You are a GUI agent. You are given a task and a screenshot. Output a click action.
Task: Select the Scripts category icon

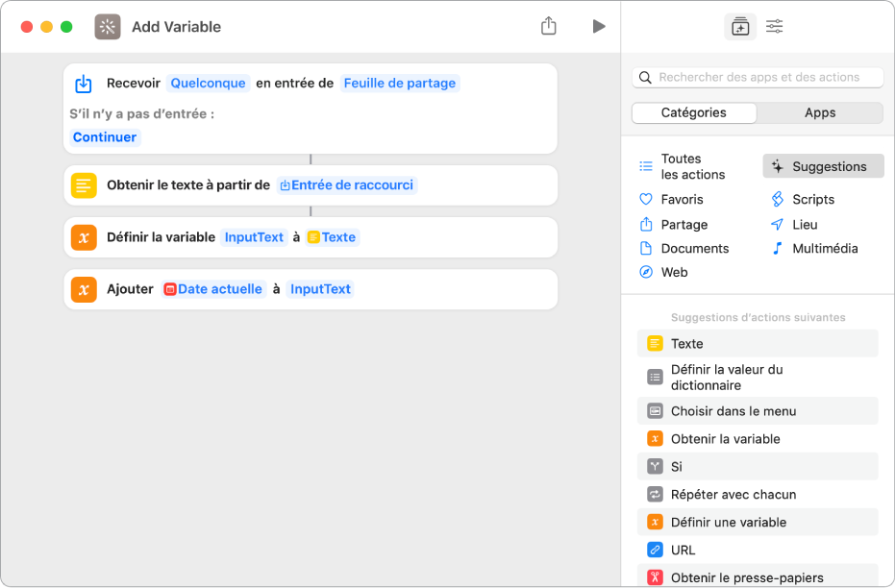781,199
